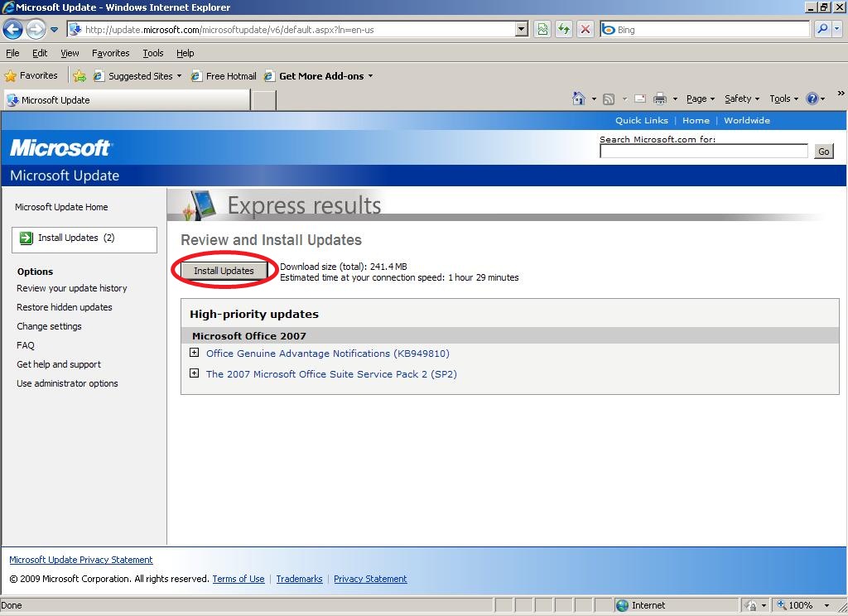848x616 pixels.
Task: Click the Search Microsoft.com text field
Action: [704, 152]
